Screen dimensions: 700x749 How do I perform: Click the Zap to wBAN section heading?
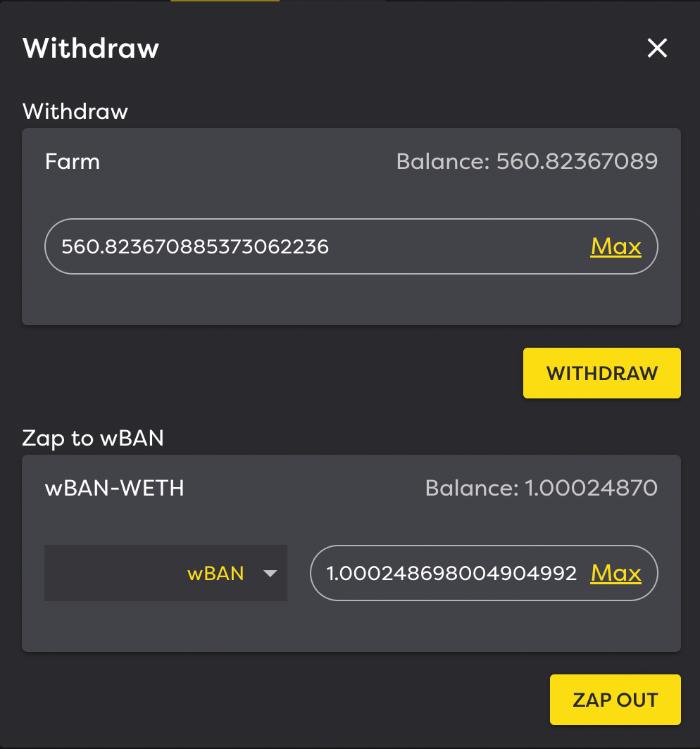coord(93,439)
